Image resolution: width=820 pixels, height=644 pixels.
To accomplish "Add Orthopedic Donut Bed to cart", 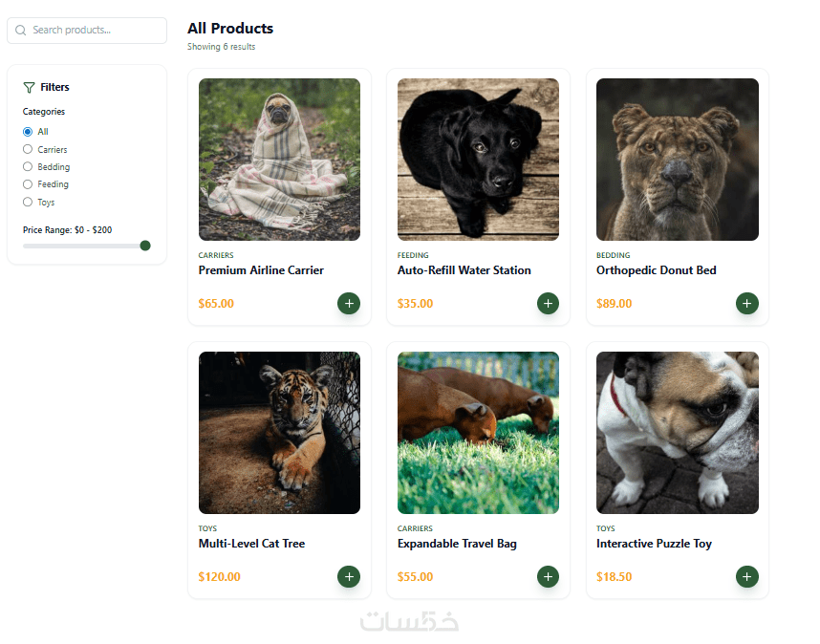I will coord(746,304).
